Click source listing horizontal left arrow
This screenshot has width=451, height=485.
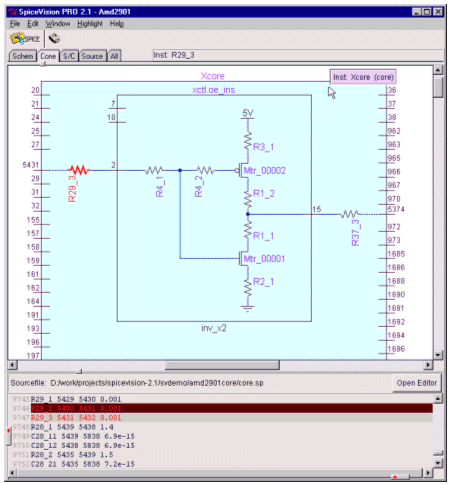tap(12, 473)
